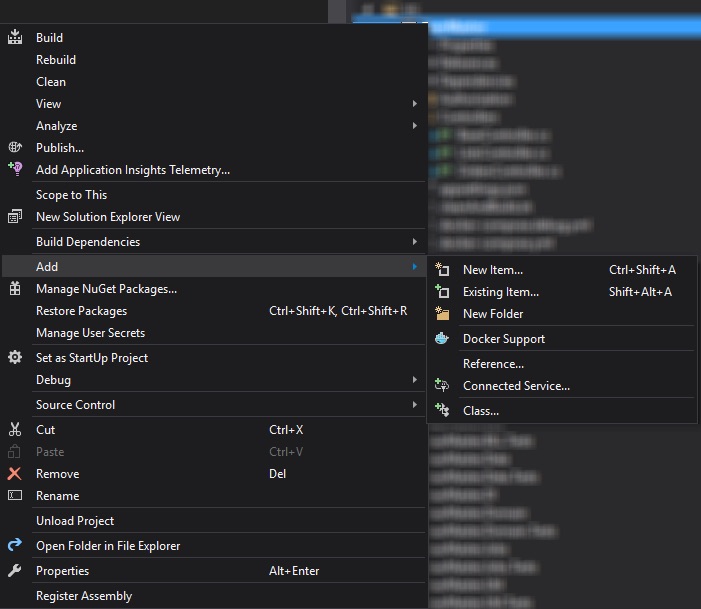Select New Item... in Add submenu
701x609 pixels.
point(562,270)
